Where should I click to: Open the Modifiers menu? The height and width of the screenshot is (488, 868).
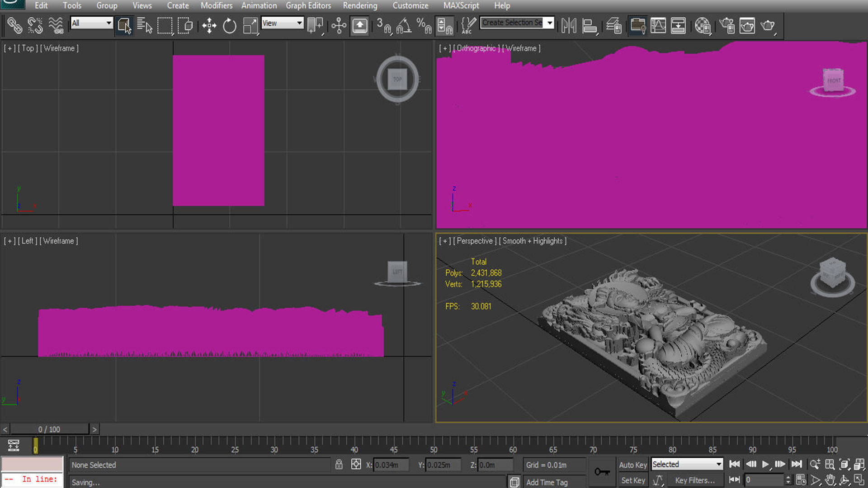point(216,5)
